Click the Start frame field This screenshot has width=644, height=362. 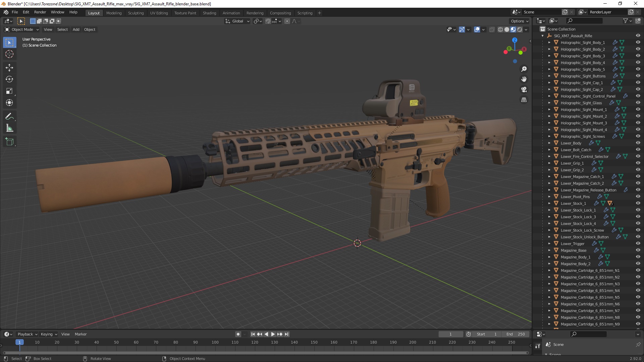point(487,334)
